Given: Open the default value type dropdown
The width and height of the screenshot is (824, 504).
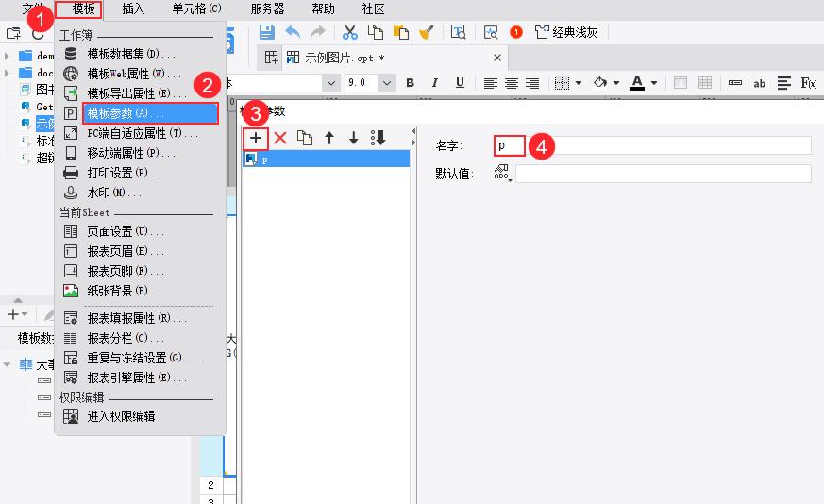Looking at the screenshot, I should pos(501,174).
